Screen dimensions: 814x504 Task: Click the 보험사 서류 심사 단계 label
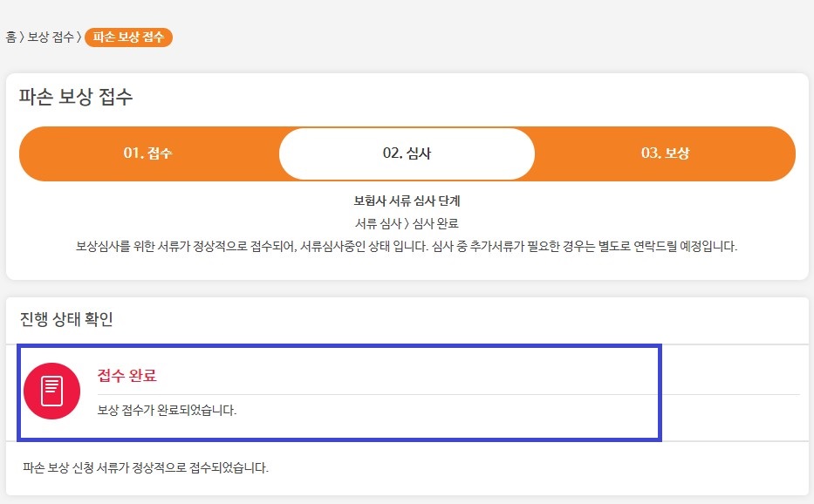pos(407,201)
